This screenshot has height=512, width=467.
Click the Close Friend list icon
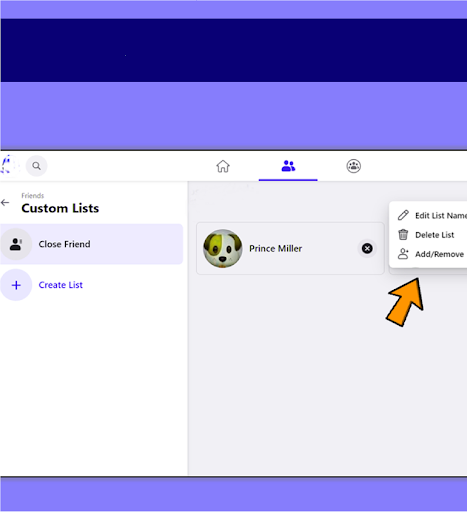tap(16, 244)
